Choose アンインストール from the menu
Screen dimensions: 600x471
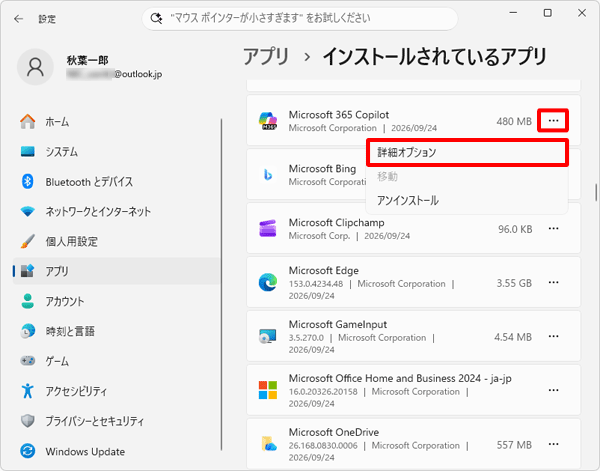(x=467, y=200)
